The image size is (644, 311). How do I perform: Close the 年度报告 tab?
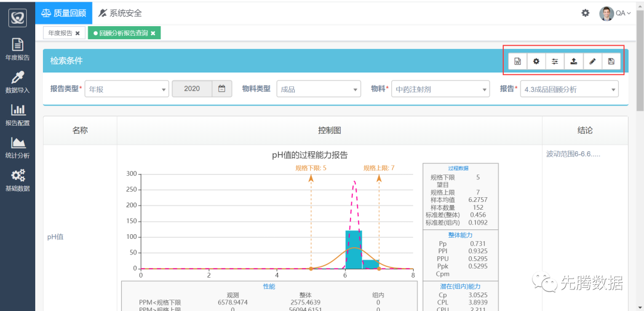[x=77, y=33]
